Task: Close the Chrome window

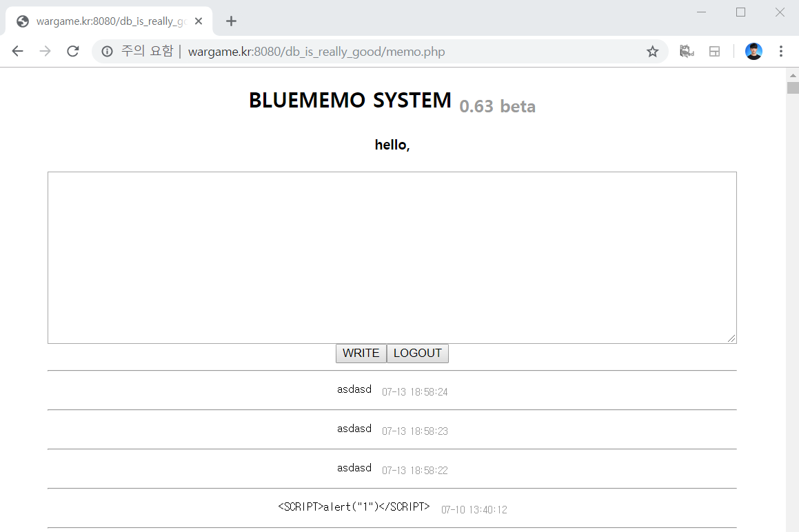Action: tap(780, 12)
